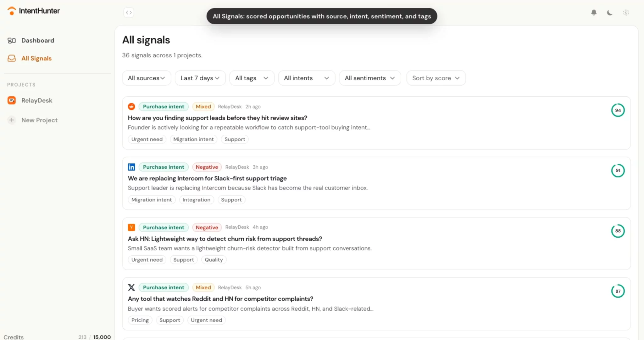
Task: Click 'Buyer wants scored alerts' summary text
Action: click(251, 309)
